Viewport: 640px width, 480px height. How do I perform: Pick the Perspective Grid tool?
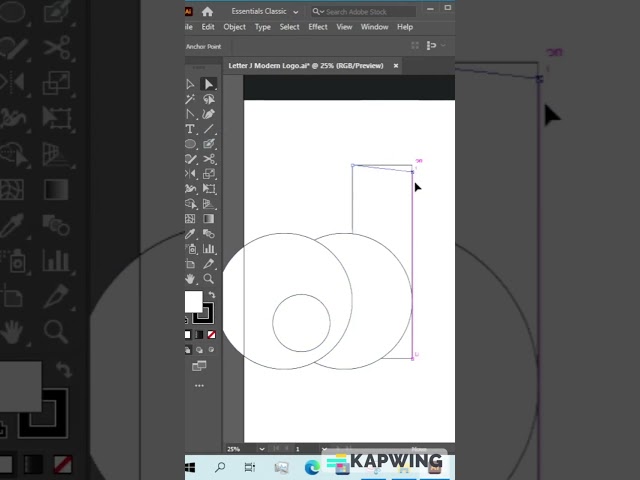coord(209,204)
